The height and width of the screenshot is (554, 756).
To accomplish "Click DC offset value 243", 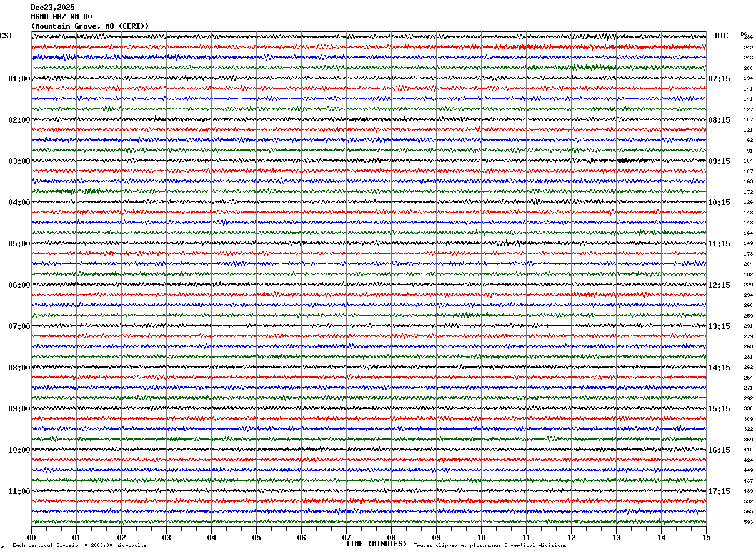I will tap(749, 58).
